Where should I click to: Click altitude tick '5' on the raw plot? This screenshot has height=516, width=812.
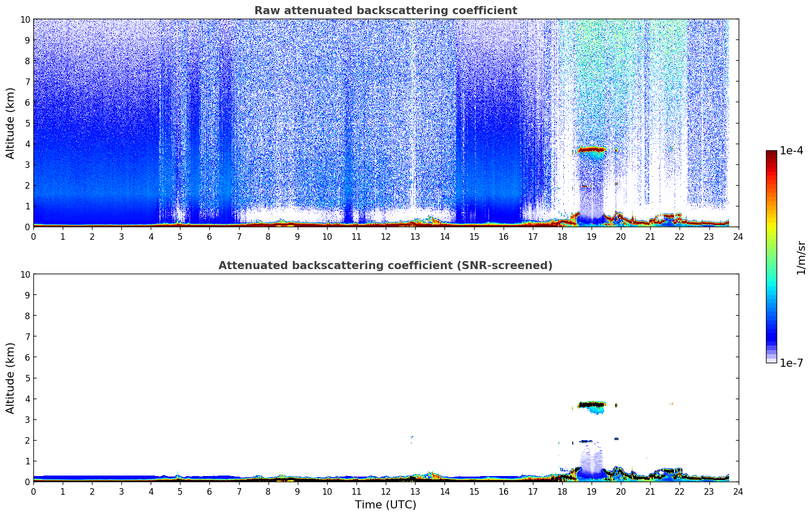tap(27, 123)
